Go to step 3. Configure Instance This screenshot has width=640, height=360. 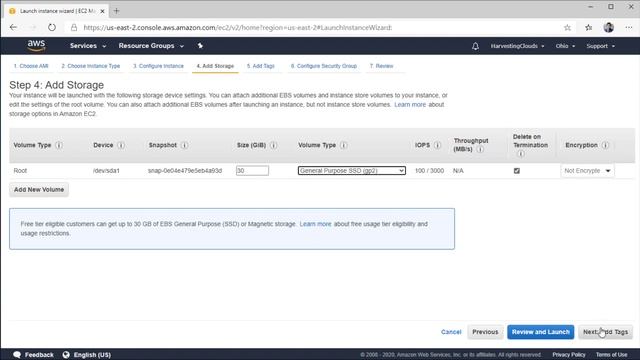click(158, 66)
